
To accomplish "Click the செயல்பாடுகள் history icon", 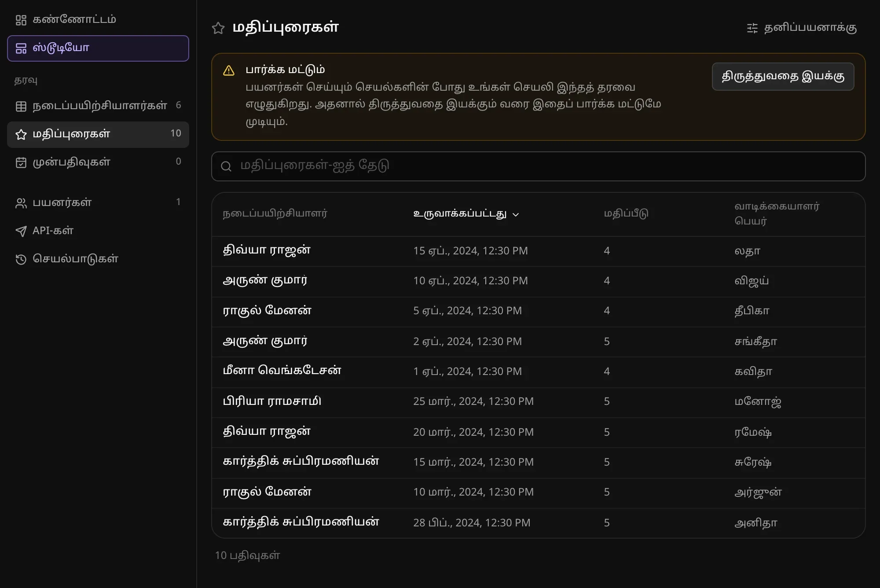I will (21, 260).
